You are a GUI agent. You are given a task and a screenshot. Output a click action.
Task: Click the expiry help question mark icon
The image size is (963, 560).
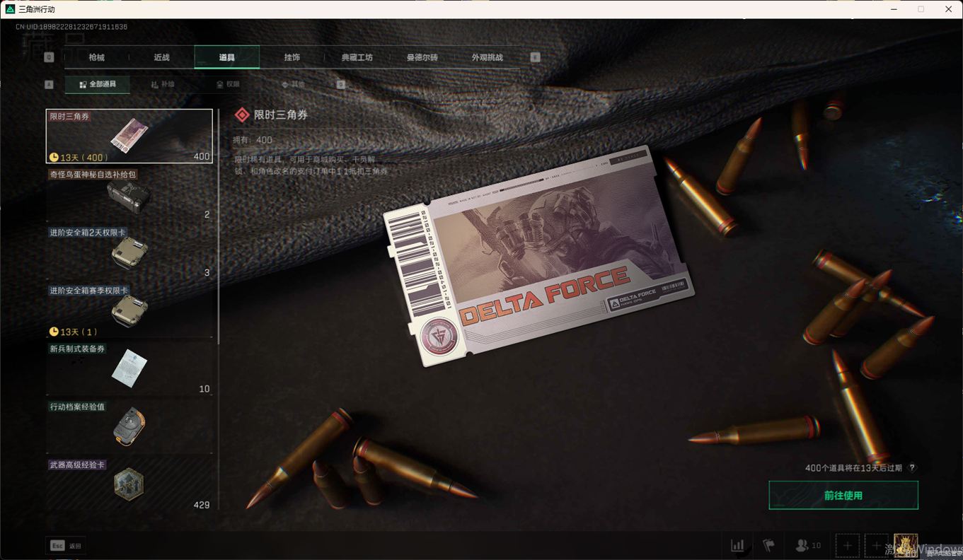pyautogui.click(x=912, y=468)
